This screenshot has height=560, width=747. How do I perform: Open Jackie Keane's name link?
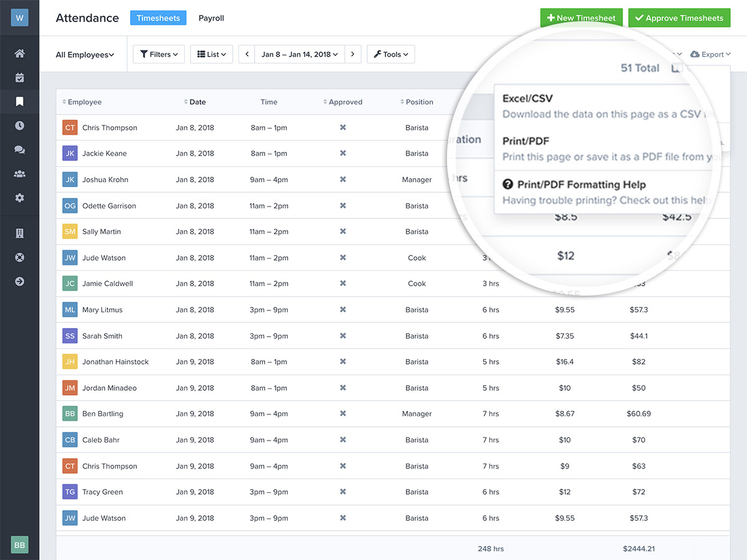[105, 153]
